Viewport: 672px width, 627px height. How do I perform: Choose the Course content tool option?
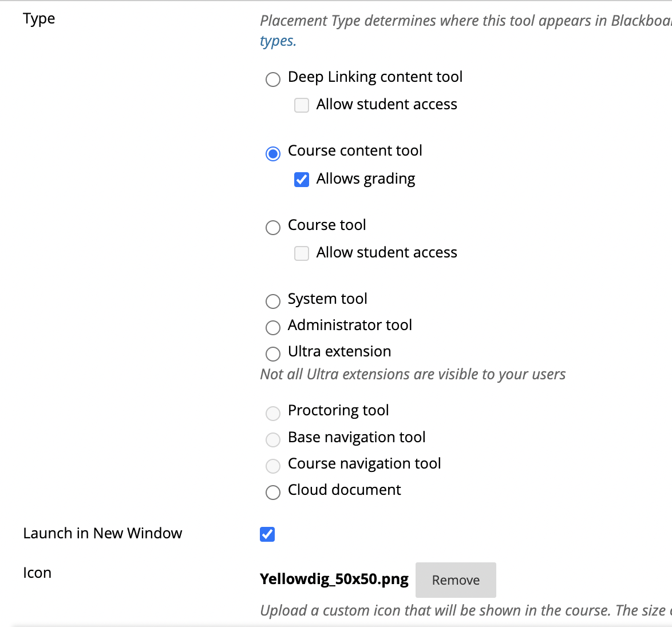pyautogui.click(x=273, y=153)
